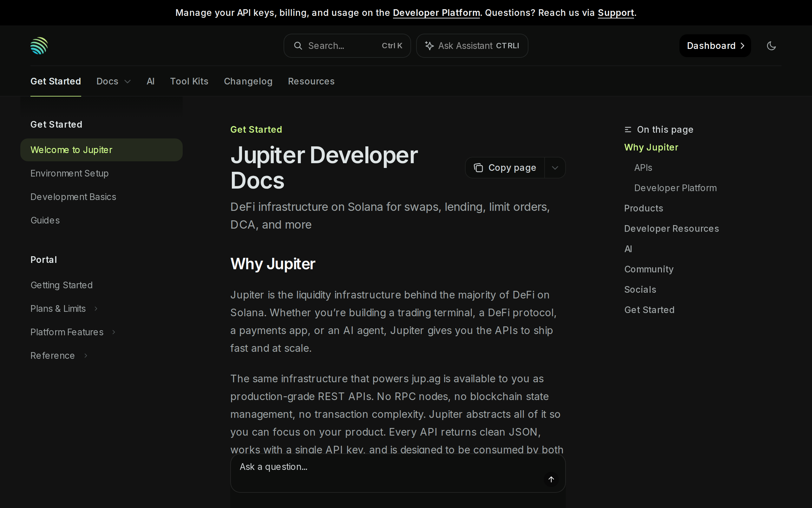The height and width of the screenshot is (508, 812).
Task: Open Development Basics in sidebar
Action: click(73, 197)
